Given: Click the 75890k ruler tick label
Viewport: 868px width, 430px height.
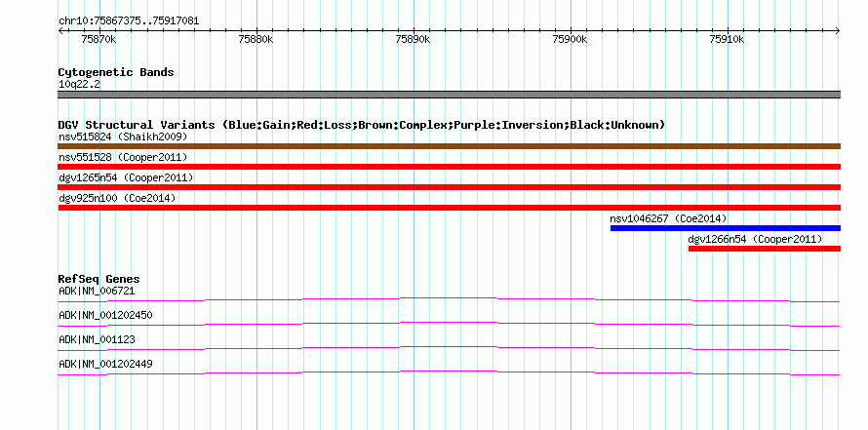Looking at the screenshot, I should [413, 40].
